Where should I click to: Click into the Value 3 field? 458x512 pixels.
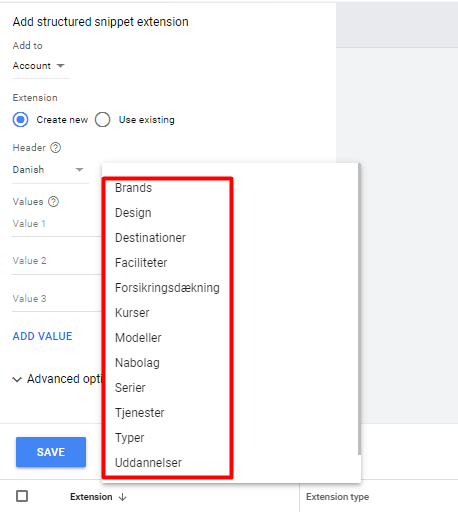[57, 298]
